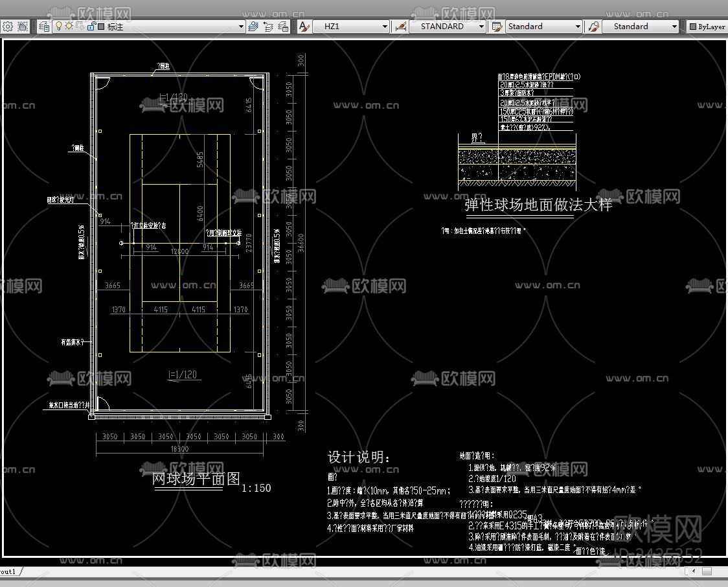
Task: Expand the Standard multileader style dropdown
Action: 675,27
